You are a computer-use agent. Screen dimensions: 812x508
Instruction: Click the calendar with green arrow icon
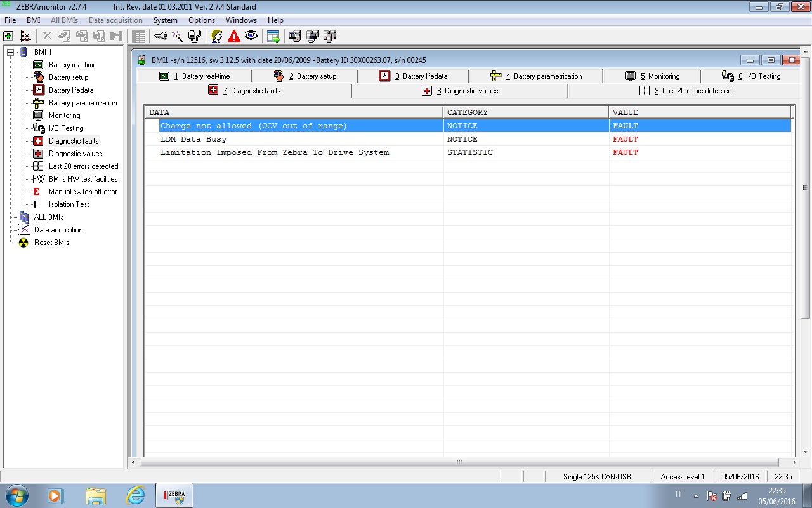point(273,36)
